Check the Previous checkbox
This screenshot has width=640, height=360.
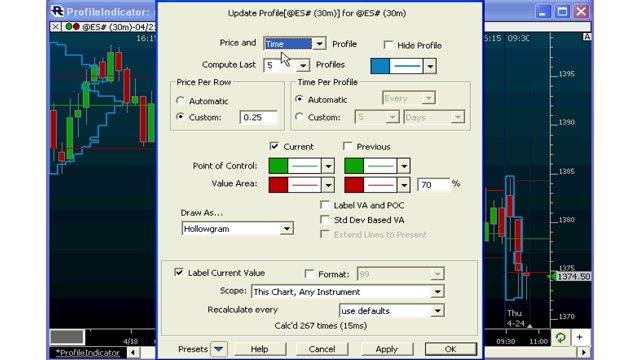(x=347, y=146)
